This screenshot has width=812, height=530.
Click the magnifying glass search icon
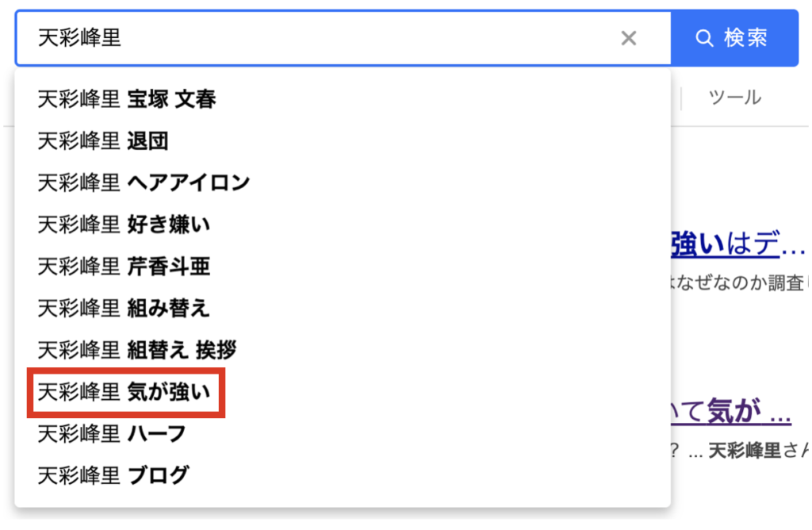[704, 38]
